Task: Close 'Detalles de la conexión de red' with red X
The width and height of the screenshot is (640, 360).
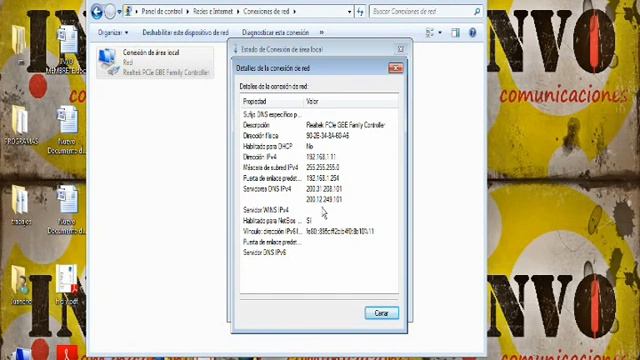Action: [x=396, y=68]
